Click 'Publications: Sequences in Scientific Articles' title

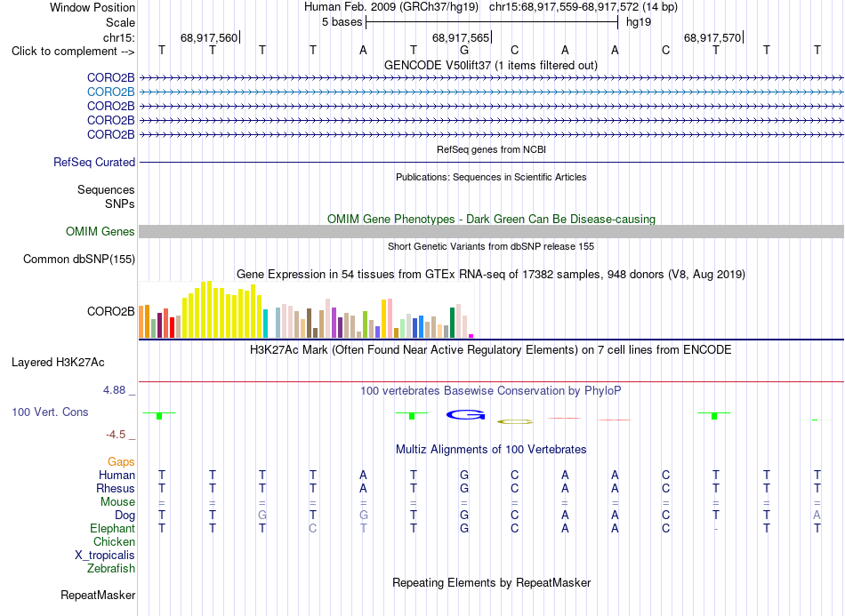click(491, 177)
